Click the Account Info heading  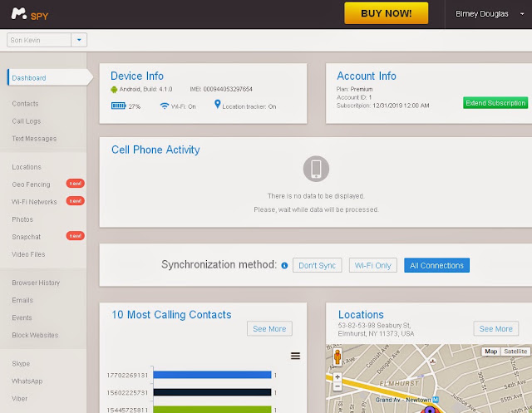tap(367, 76)
